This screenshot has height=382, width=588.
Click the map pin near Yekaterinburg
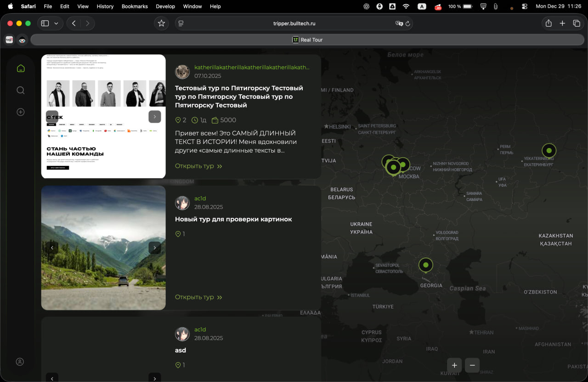coord(548,150)
